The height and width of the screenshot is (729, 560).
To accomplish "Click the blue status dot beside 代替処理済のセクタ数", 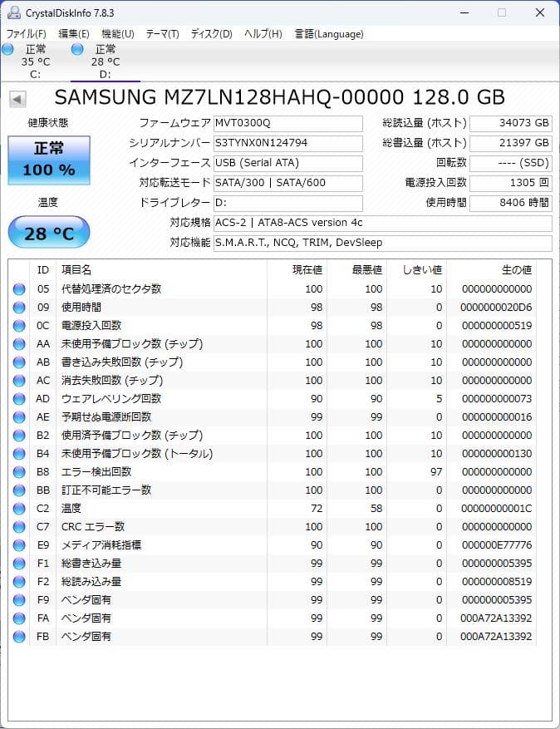I will (x=18, y=288).
